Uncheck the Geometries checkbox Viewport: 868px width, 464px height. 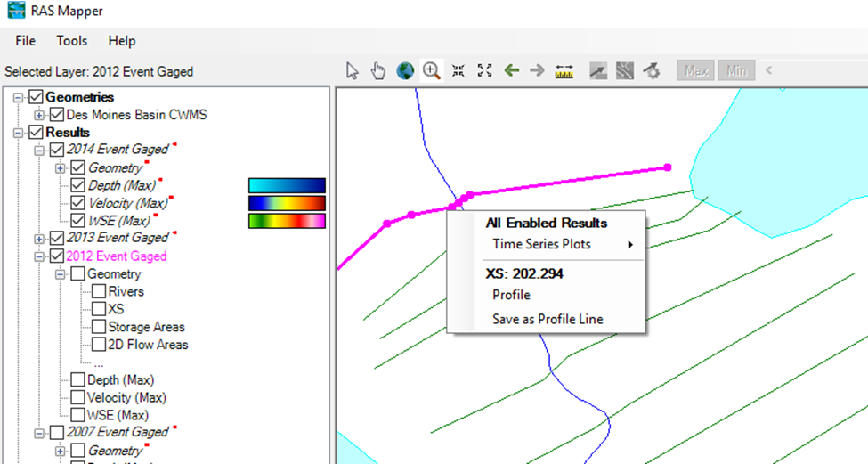coord(36,97)
